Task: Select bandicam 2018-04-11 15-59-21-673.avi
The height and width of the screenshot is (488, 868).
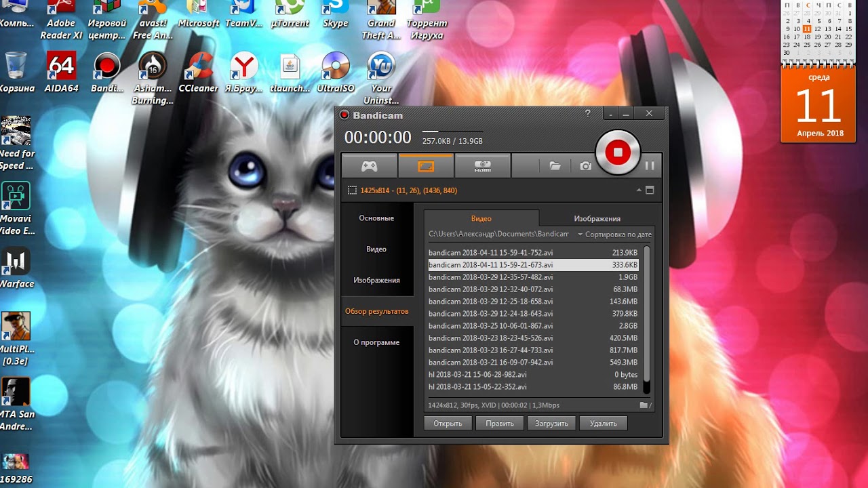Action: pyautogui.click(x=533, y=265)
